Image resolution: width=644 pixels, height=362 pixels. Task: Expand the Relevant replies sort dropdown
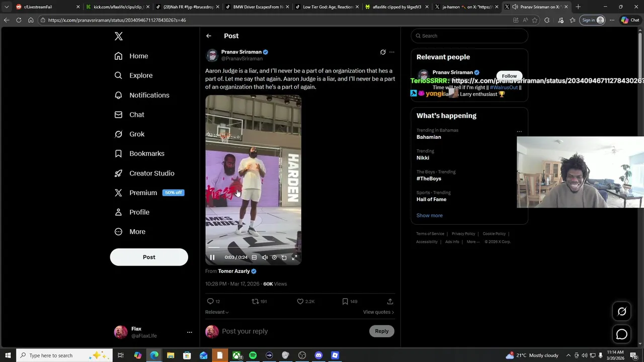[217, 312]
